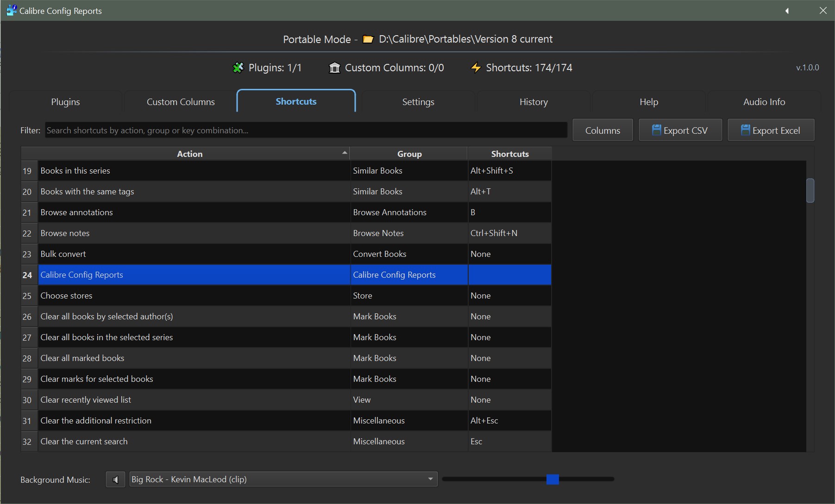Click the left-arrow icon in title bar
Image resolution: width=835 pixels, height=504 pixels.
787,11
